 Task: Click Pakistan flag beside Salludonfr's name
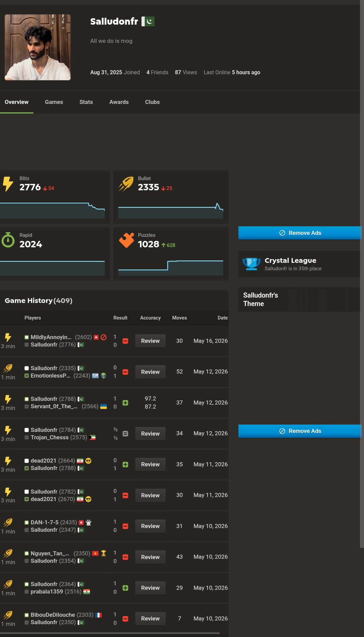[x=148, y=22]
